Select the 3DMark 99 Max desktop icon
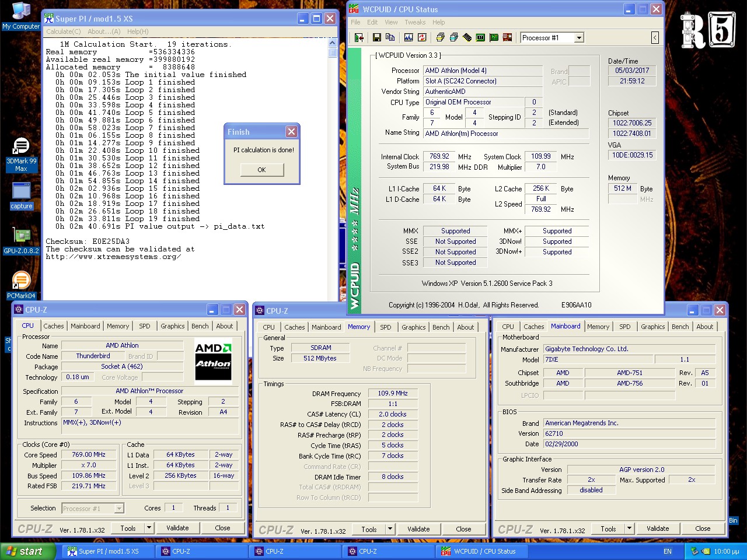 [22, 147]
